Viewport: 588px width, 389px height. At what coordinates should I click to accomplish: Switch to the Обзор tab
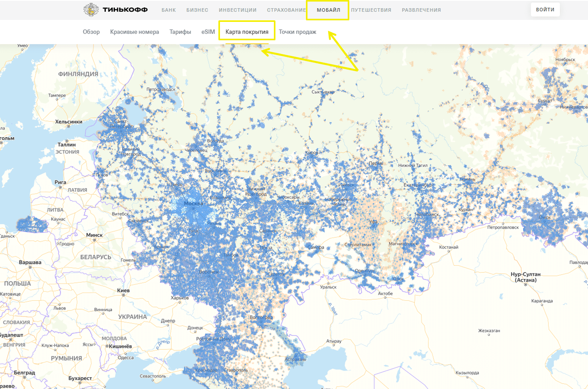point(91,32)
